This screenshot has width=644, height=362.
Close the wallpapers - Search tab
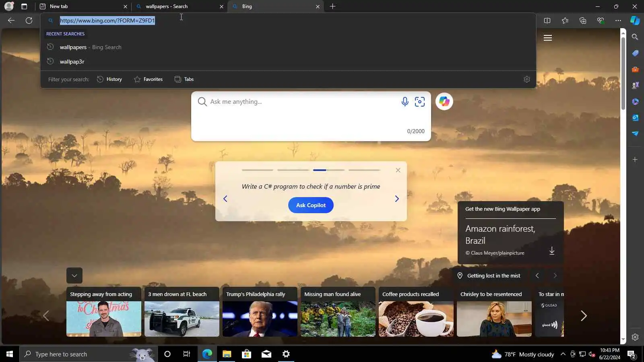(221, 6)
